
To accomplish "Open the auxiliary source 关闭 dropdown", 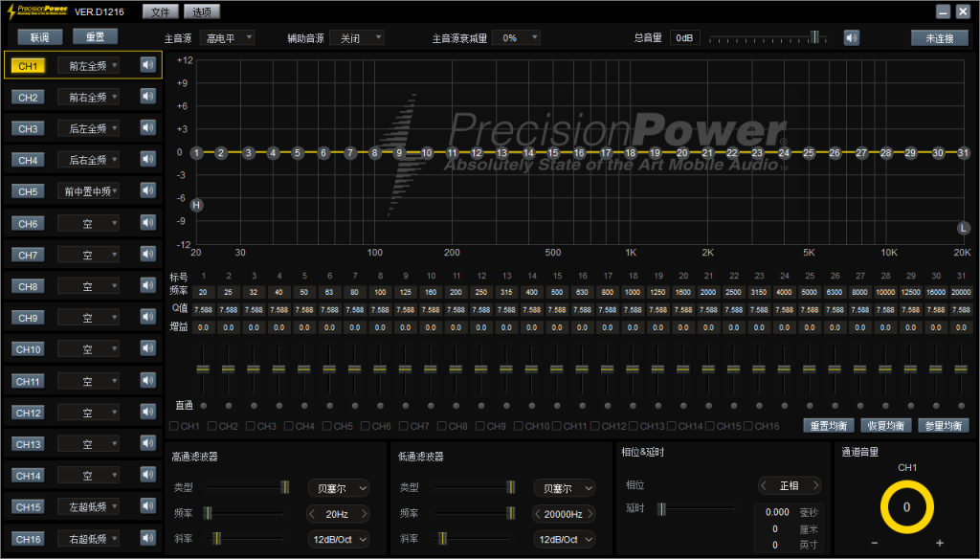I will click(357, 38).
